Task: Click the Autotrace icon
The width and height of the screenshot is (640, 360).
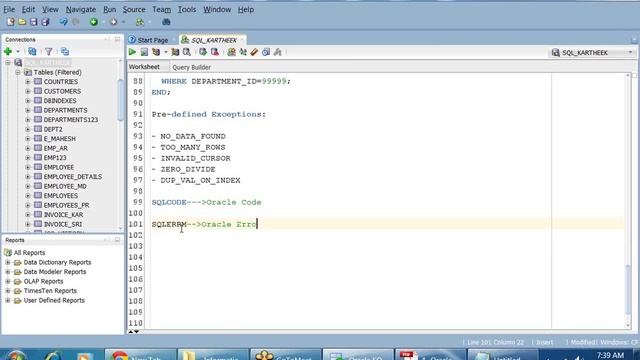Action: pyautogui.click(x=175, y=52)
